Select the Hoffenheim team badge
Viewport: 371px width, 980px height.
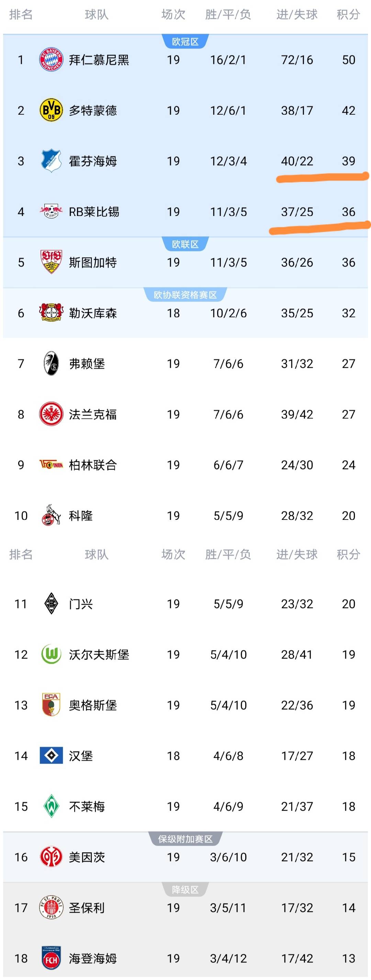51,161
